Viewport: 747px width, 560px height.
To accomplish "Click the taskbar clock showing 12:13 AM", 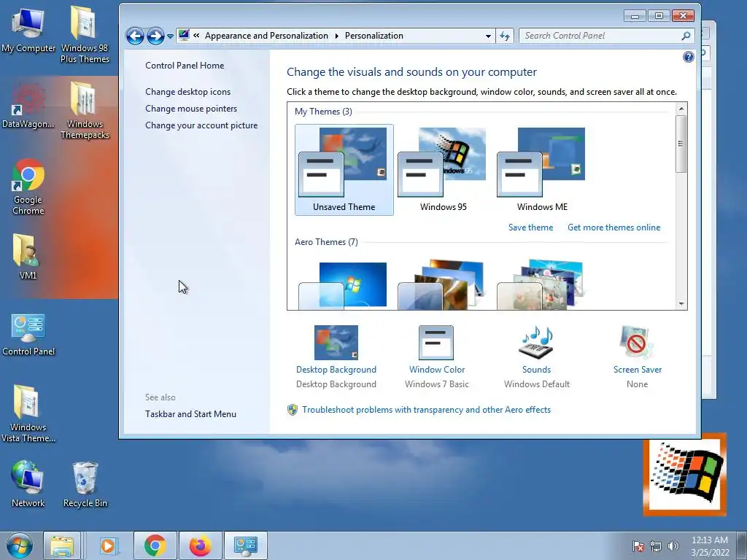I will click(710, 546).
